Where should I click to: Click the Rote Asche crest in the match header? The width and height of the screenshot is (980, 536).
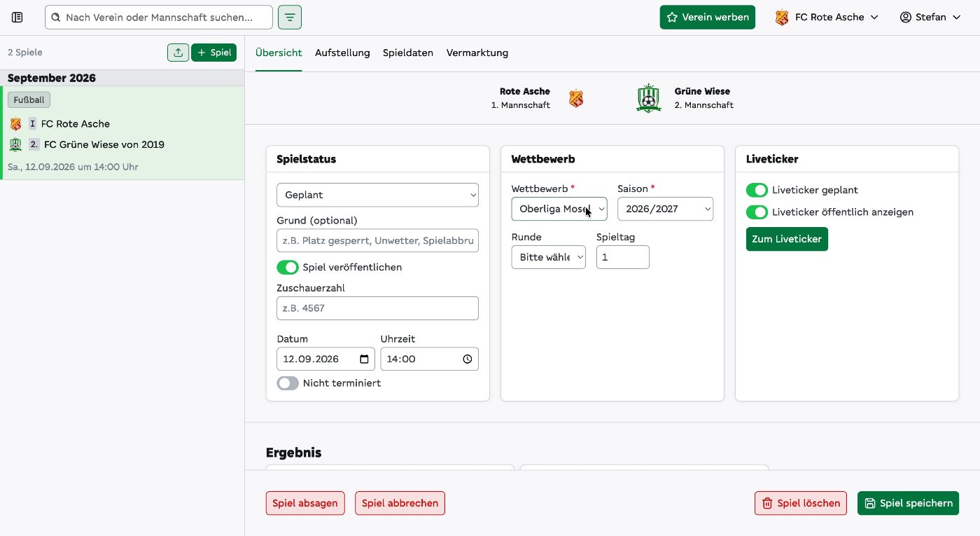[576, 98]
